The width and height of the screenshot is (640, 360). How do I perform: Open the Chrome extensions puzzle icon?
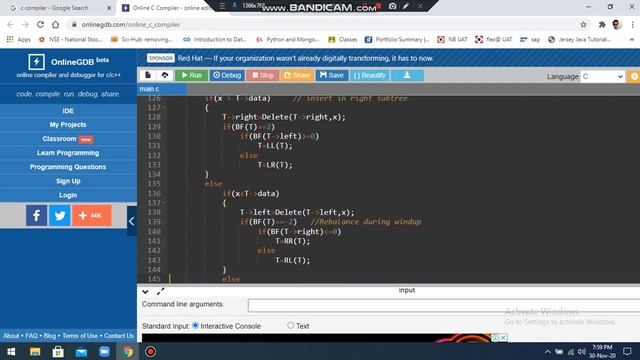[x=602, y=24]
